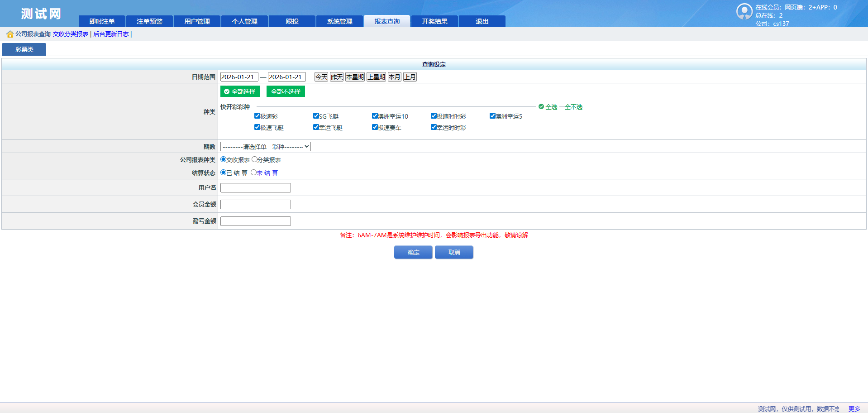Open the 报表查询 navigation tab
This screenshot has width=868, height=413.
click(x=387, y=21)
